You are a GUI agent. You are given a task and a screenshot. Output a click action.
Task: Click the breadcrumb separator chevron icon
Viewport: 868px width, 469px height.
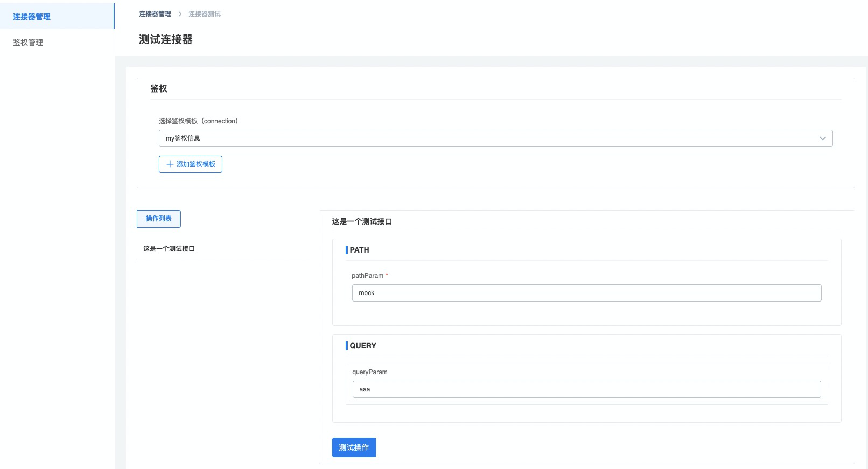(180, 14)
